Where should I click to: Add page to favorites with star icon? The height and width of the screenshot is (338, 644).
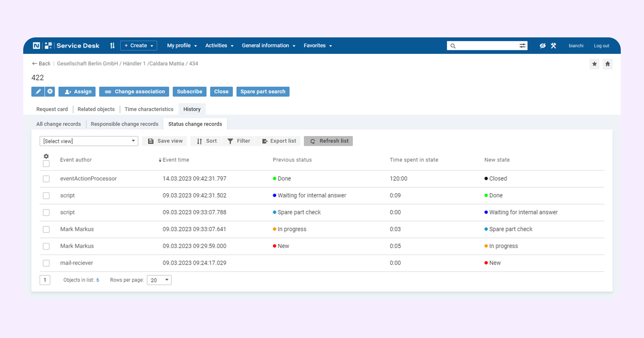pyautogui.click(x=594, y=64)
